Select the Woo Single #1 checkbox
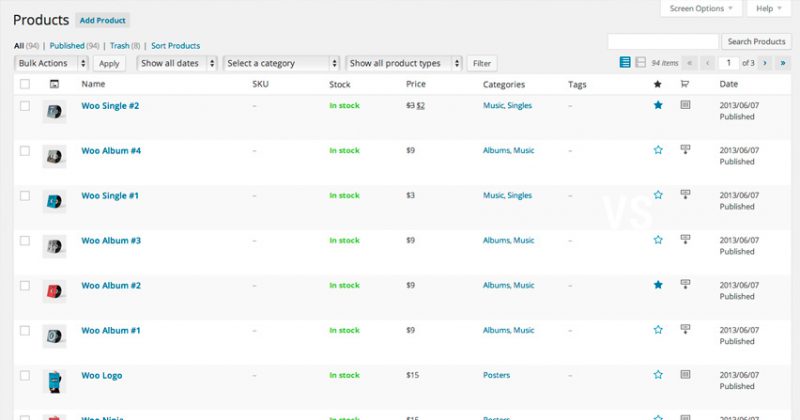 pos(24,195)
